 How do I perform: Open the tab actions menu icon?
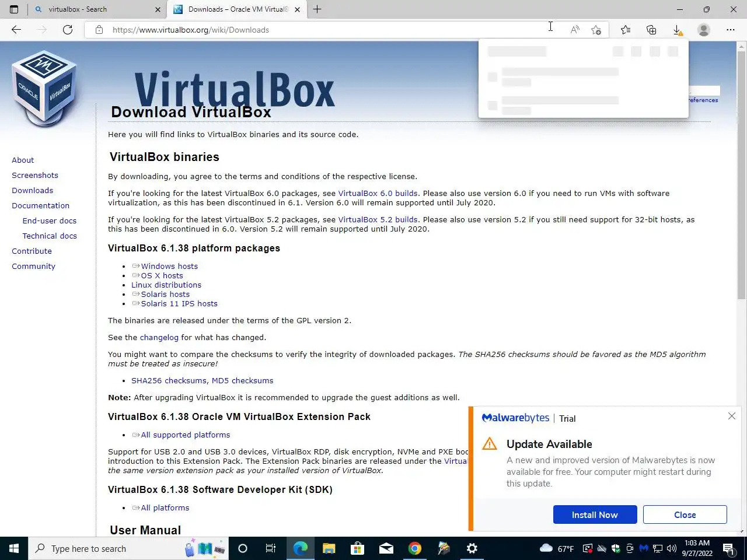click(14, 9)
